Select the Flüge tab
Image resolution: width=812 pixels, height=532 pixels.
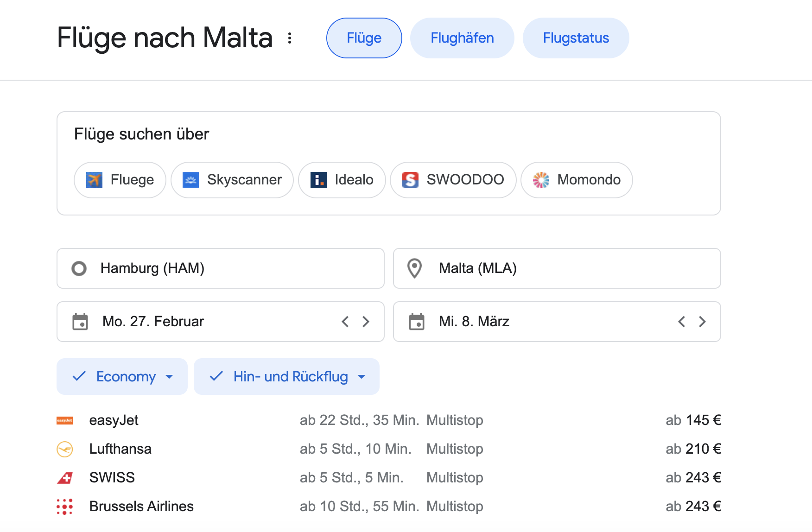tap(364, 38)
